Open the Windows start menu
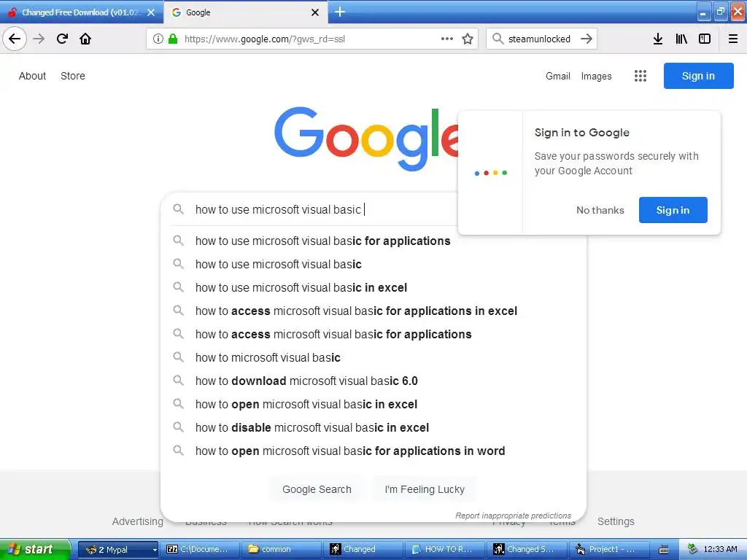Screen dimensions: 747x560 click(x=35, y=549)
